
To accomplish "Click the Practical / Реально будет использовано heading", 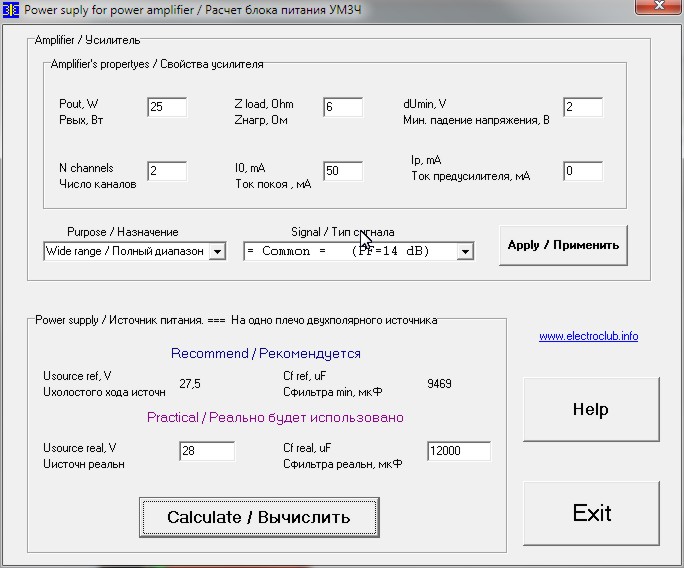I will (275, 417).
